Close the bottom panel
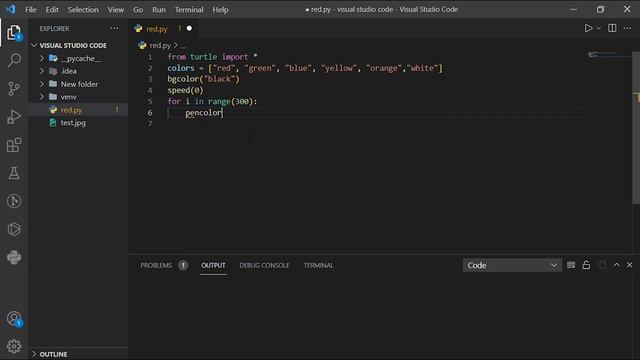 [629, 265]
